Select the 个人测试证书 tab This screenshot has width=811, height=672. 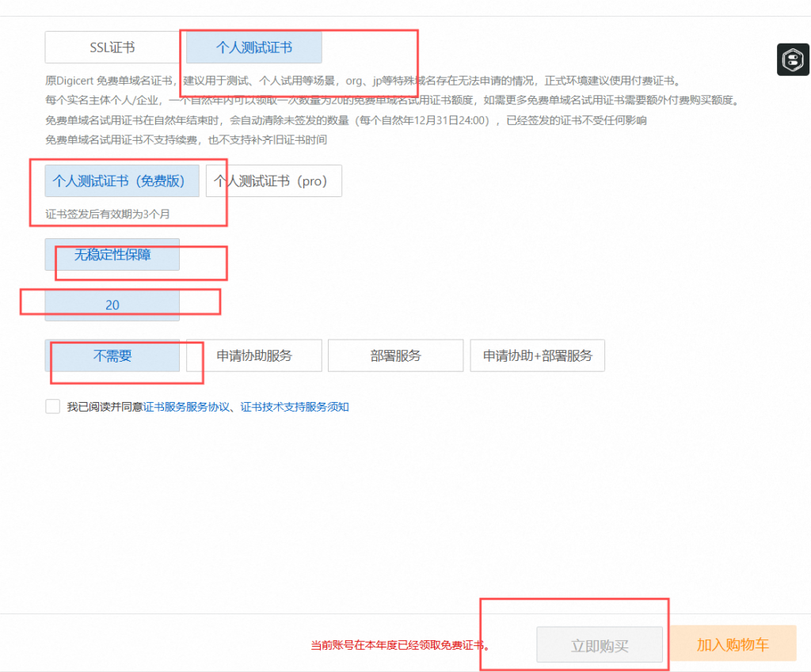coord(253,47)
